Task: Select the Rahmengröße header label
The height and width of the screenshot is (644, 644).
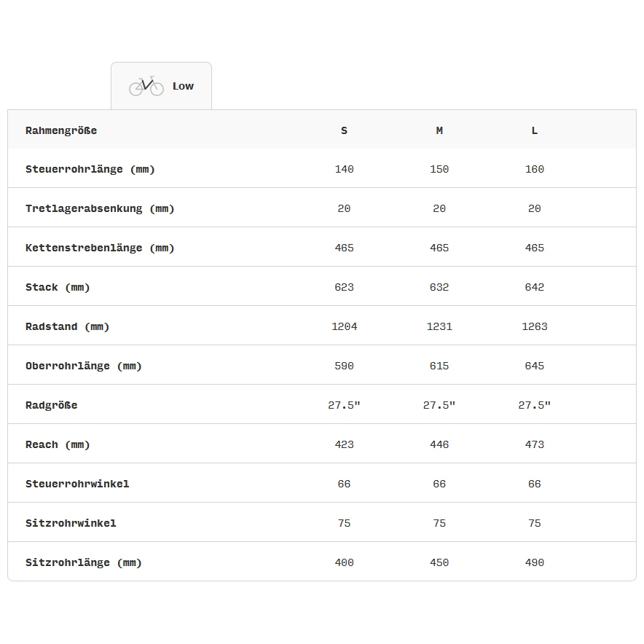Action: click(61, 130)
